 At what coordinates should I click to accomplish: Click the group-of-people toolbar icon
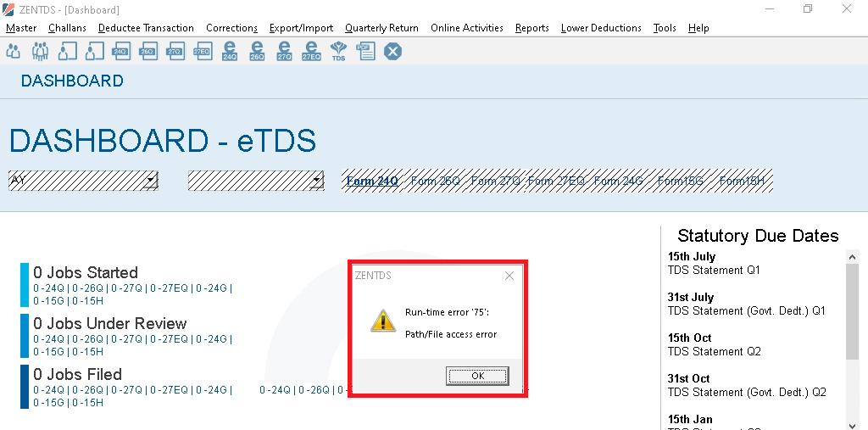[40, 52]
